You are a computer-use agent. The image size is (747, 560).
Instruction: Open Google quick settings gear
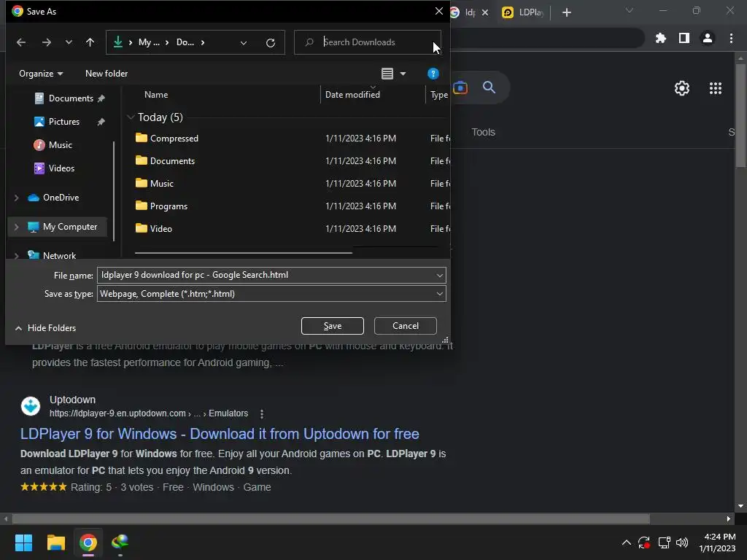(x=682, y=88)
